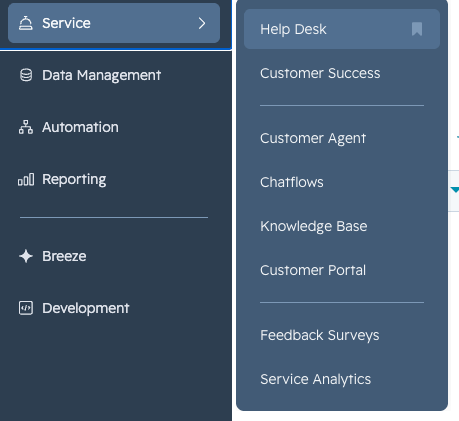Open Customer Agent menu entry
The width and height of the screenshot is (459, 421).
tap(313, 138)
